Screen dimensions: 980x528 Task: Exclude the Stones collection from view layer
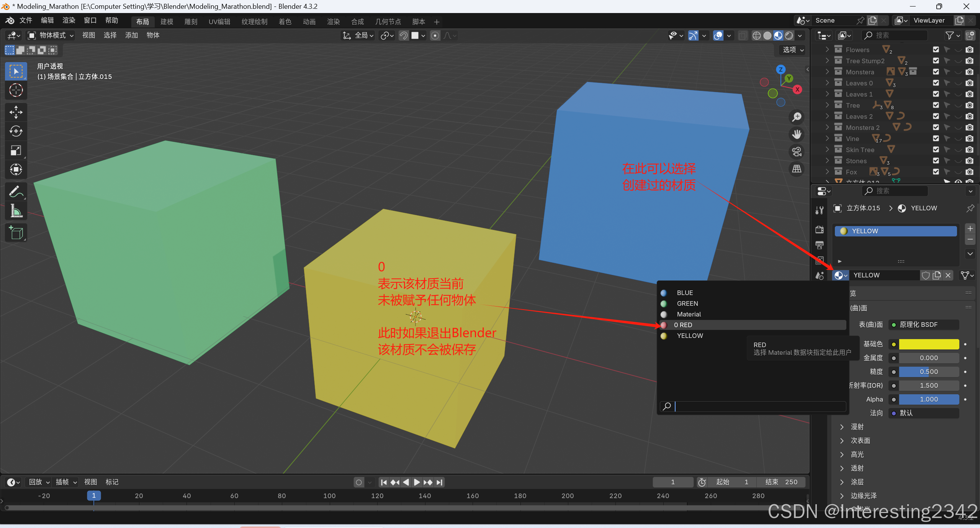pos(936,161)
